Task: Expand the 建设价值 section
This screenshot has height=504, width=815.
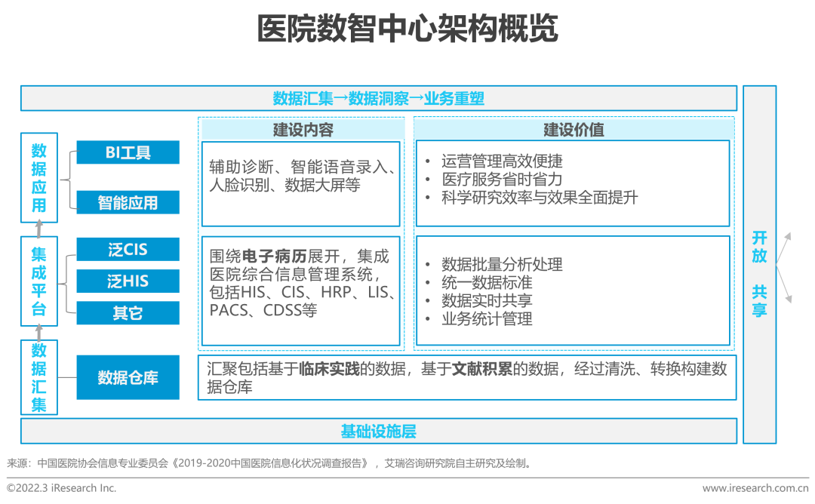Action: [574, 129]
